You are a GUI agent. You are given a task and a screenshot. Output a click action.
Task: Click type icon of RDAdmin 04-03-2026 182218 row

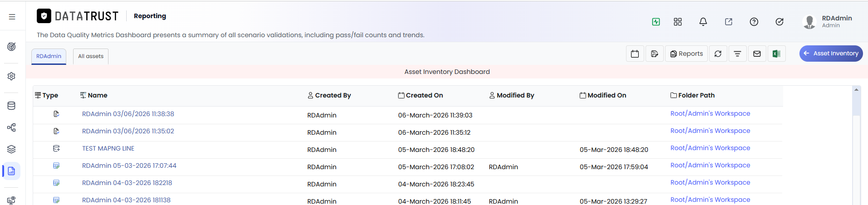(56, 183)
